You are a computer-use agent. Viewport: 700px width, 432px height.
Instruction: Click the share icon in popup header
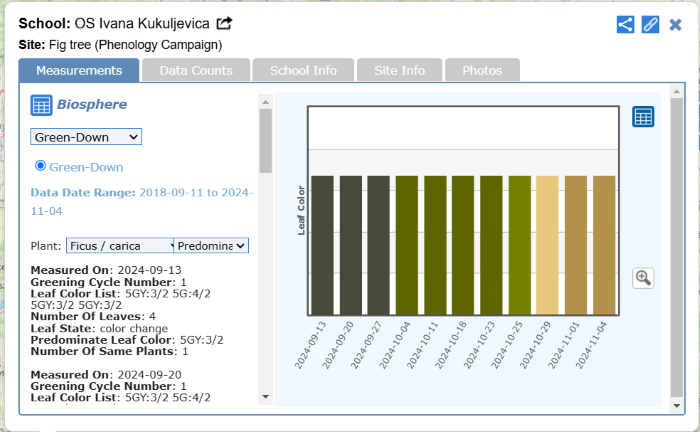(x=625, y=24)
